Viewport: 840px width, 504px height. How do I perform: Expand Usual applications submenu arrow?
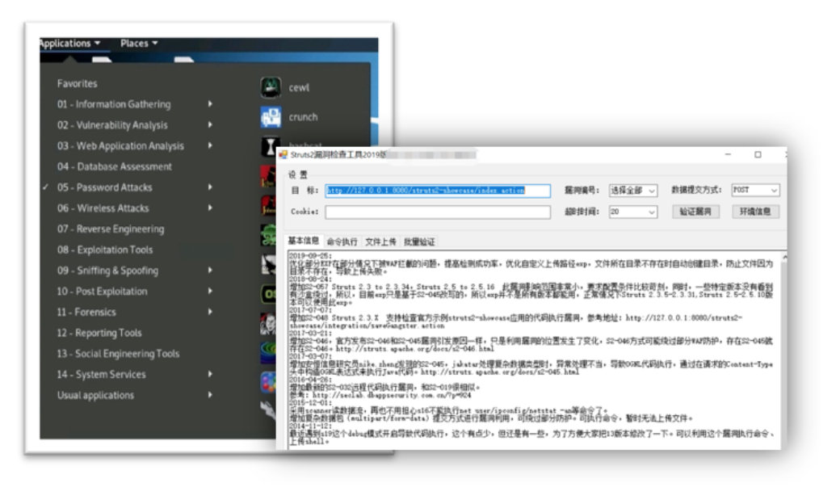(x=210, y=395)
